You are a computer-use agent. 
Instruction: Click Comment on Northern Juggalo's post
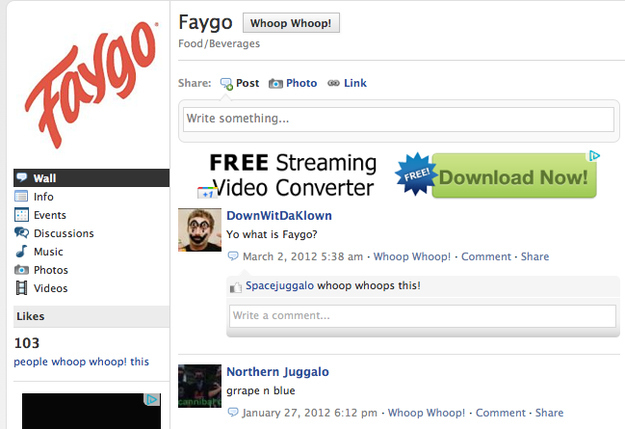(x=500, y=413)
